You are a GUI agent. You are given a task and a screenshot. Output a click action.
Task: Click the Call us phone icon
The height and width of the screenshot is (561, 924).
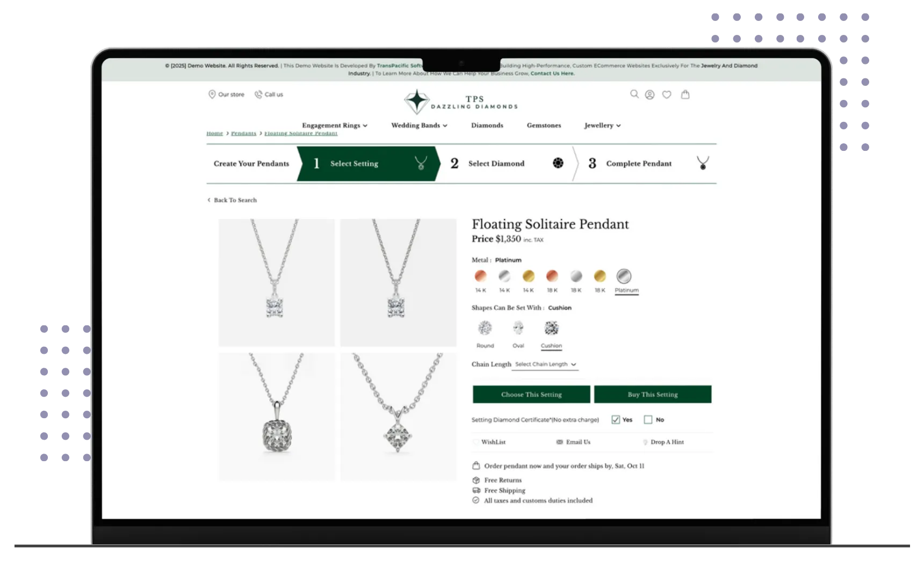pyautogui.click(x=258, y=94)
